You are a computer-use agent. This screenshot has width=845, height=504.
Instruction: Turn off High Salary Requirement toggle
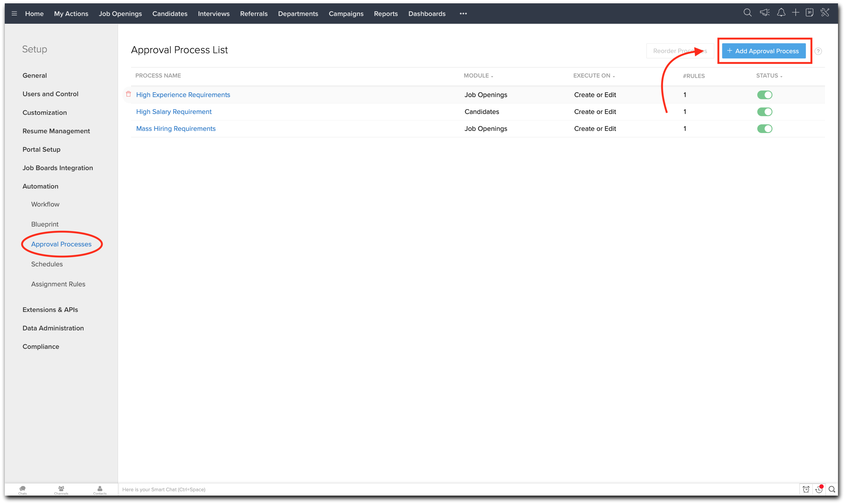click(x=765, y=112)
